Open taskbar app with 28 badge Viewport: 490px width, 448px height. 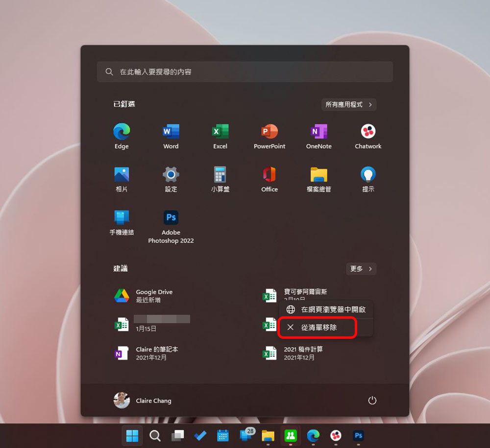[246, 435]
